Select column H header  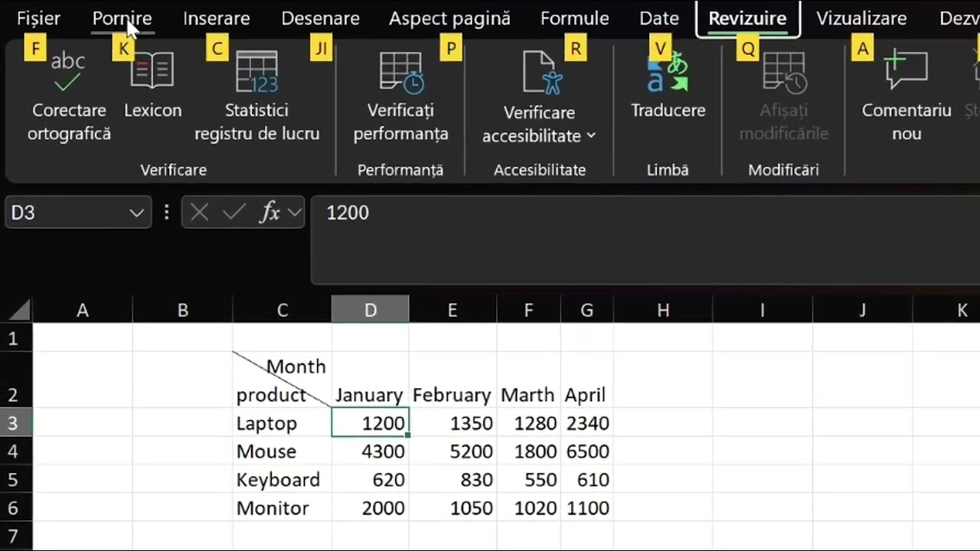(663, 310)
